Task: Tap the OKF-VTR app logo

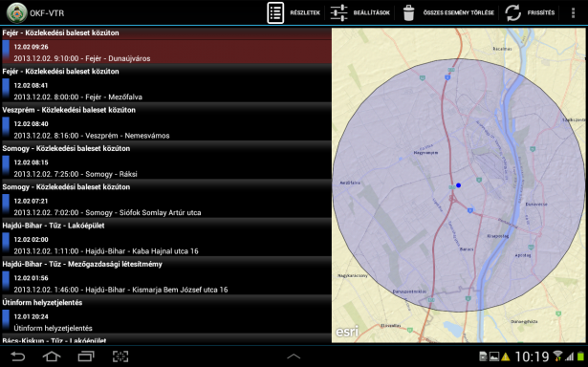Action: coord(17,12)
